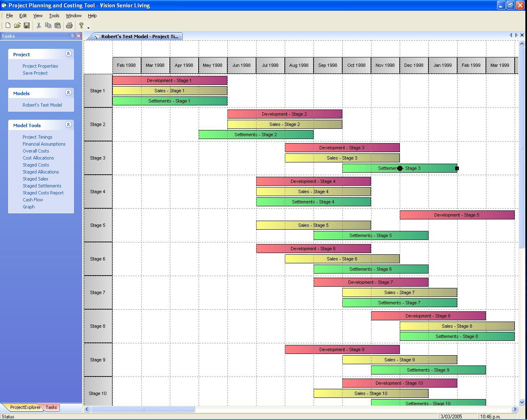Viewport: 527px width, 420px height.
Task: Close the Tasks side panel
Action: tap(79, 36)
